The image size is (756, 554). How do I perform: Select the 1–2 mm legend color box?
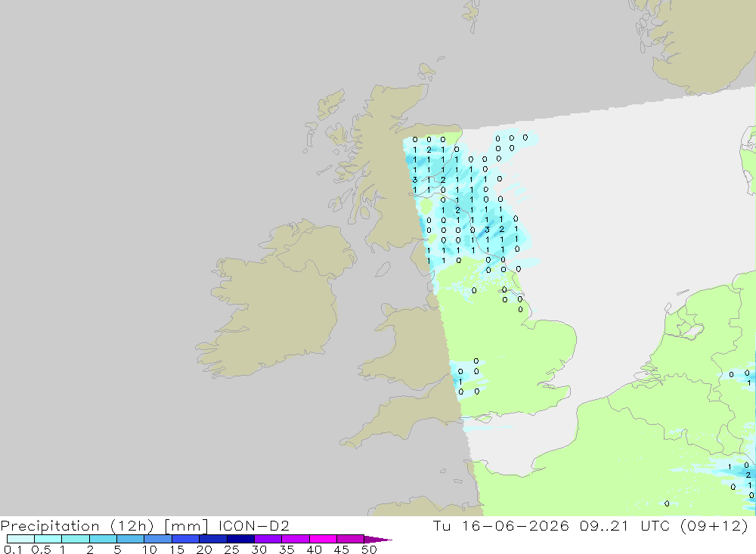[x=76, y=539]
